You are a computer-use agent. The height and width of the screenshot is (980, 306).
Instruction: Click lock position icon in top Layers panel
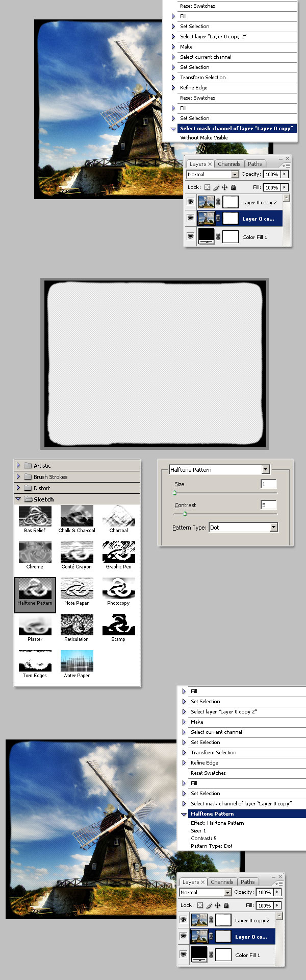click(x=224, y=187)
